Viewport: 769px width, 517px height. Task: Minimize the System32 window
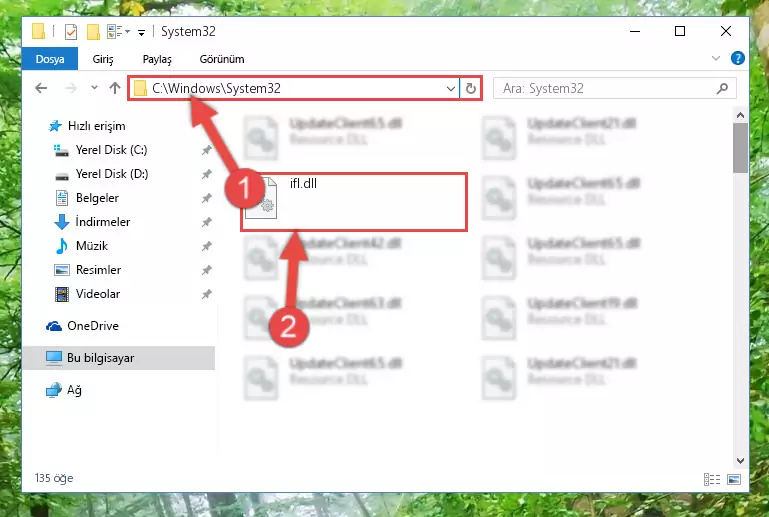(x=635, y=31)
